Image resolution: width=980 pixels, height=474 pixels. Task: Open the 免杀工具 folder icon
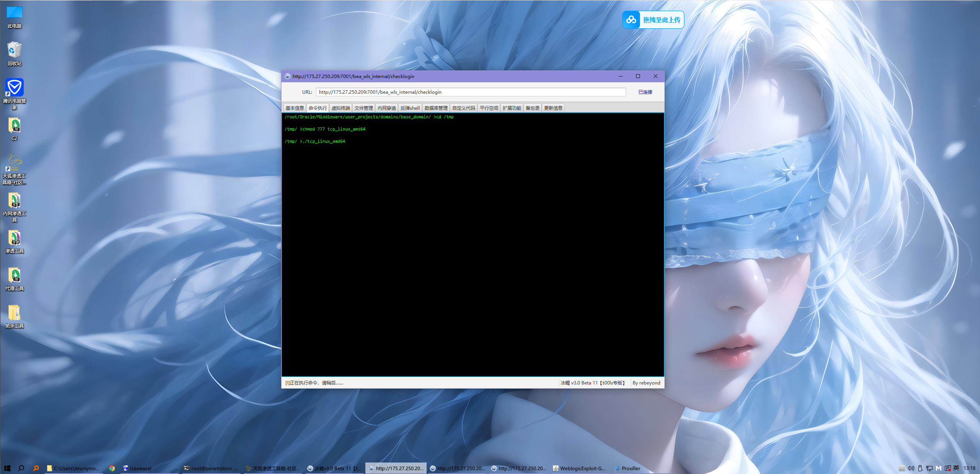(15, 313)
